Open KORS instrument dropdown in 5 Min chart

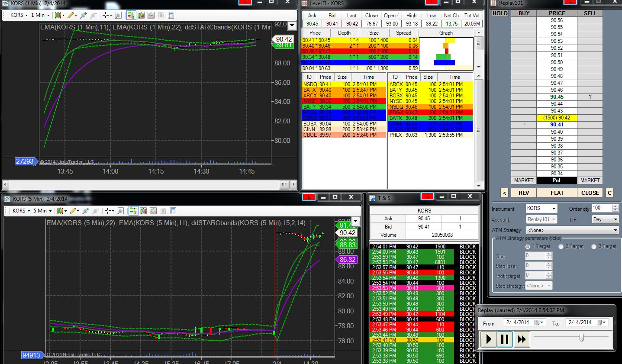[x=21, y=211]
